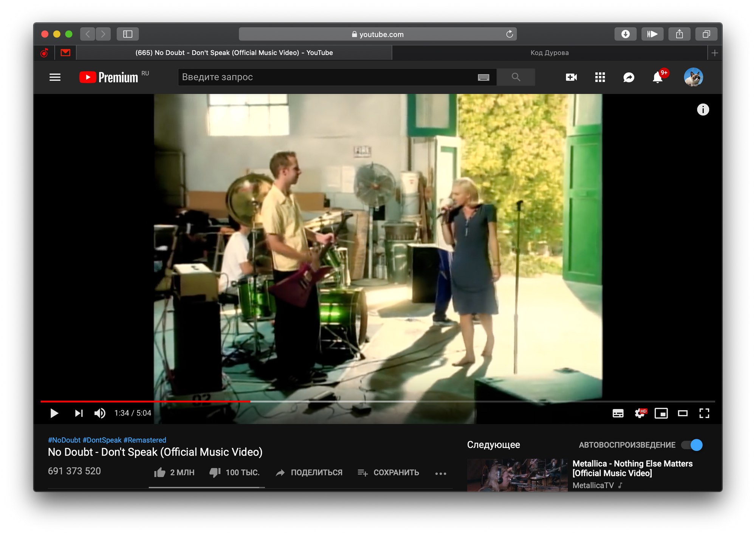Image resolution: width=756 pixels, height=536 pixels.
Task: Switch to the Код Дурова tab
Action: [549, 53]
